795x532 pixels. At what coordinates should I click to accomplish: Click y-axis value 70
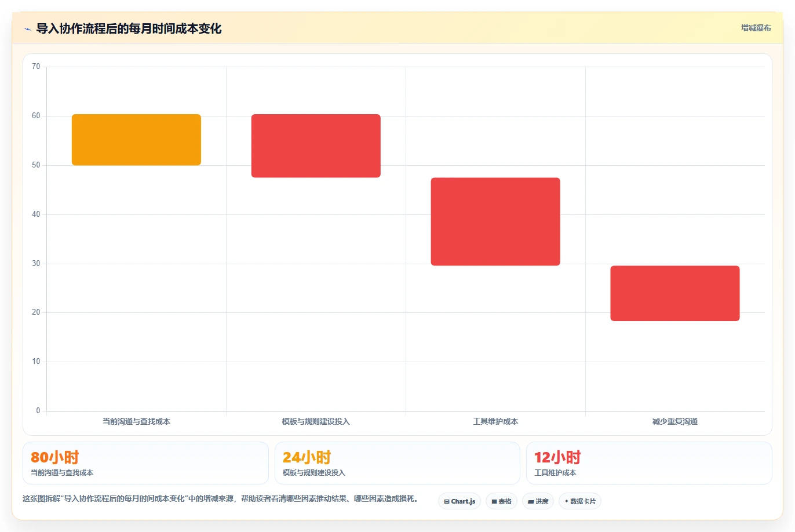tap(36, 67)
